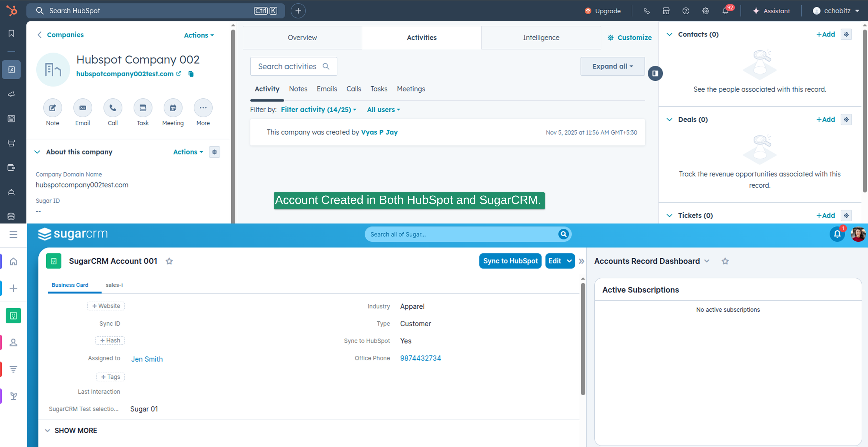Open the CRM contacts book icon in HubSpot sidebar
Screen dimensions: 868x447
pyautogui.click(x=11, y=70)
